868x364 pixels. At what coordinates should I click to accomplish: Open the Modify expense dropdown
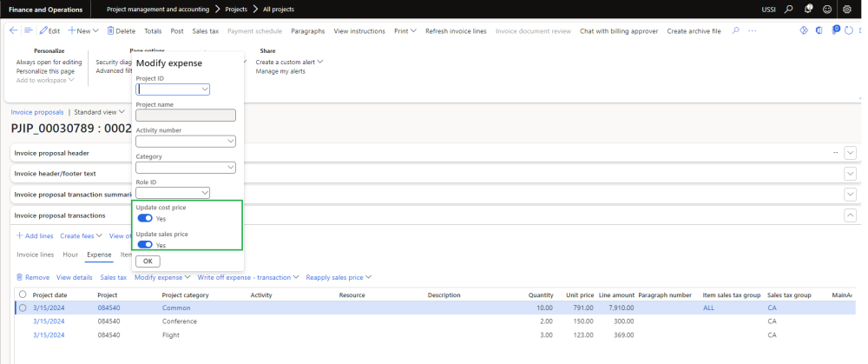pyautogui.click(x=162, y=277)
